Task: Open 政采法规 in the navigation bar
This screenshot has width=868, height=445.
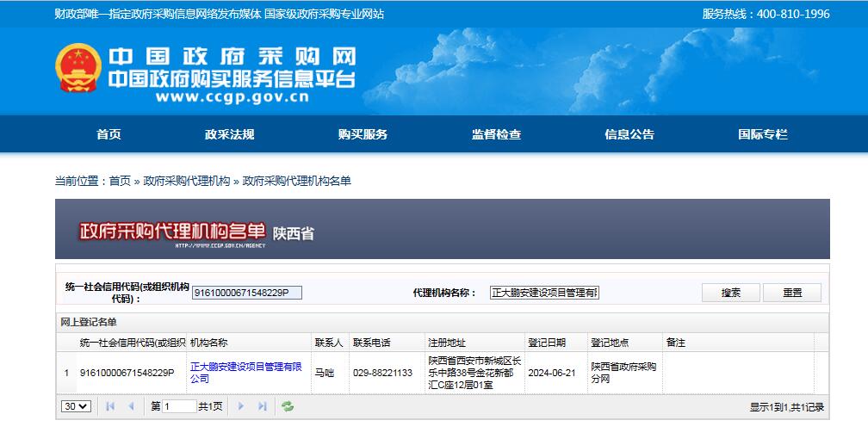Action: (229, 134)
